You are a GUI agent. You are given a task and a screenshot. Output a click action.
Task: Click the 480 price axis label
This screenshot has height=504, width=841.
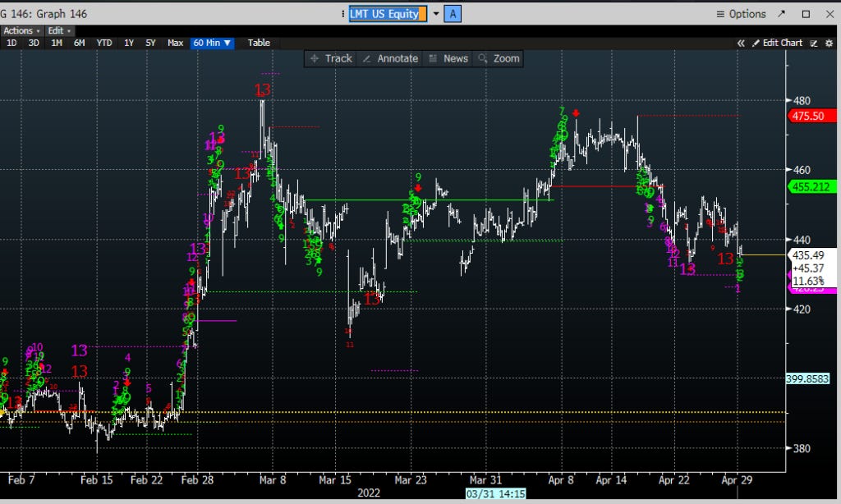point(802,100)
